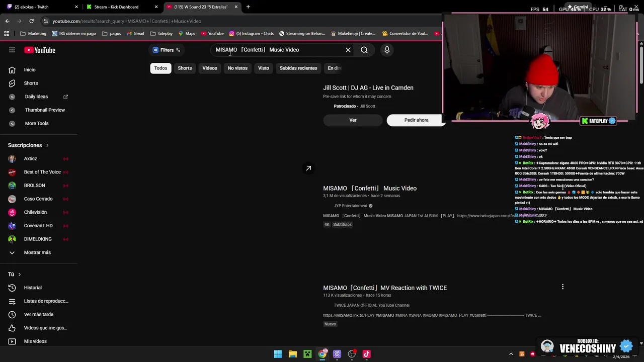Expand the Tú section chevron

(x=19, y=275)
